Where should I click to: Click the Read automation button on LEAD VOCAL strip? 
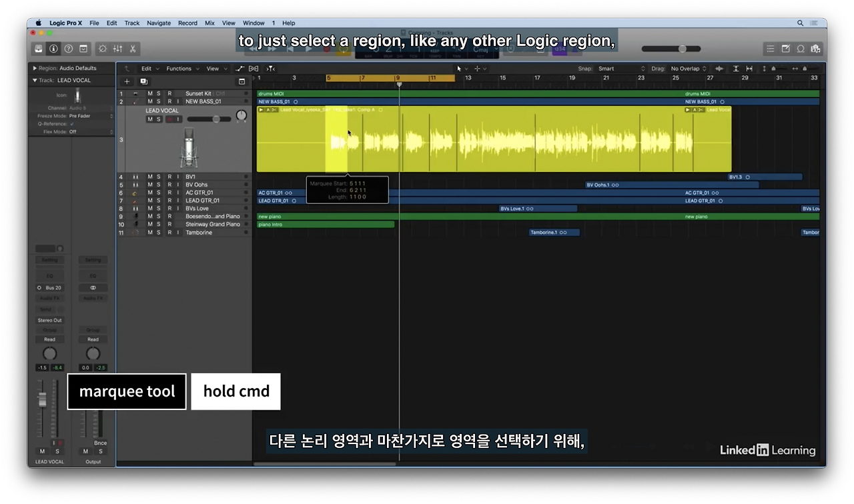(x=49, y=339)
